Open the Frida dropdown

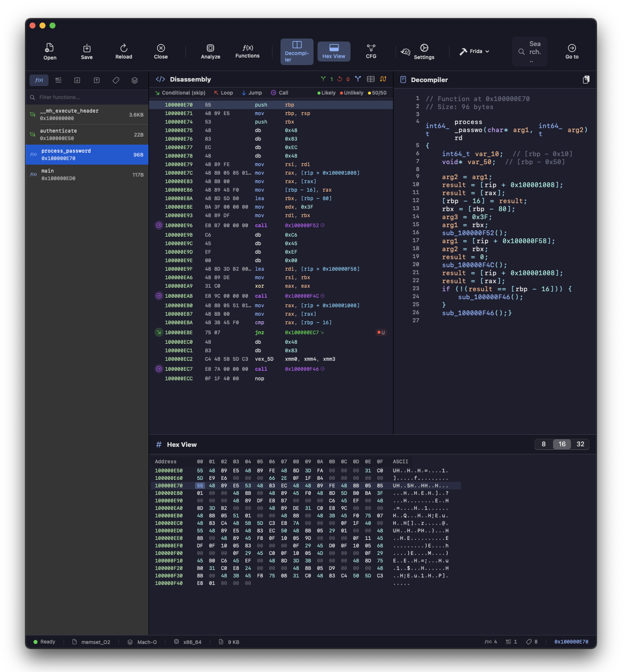point(487,51)
